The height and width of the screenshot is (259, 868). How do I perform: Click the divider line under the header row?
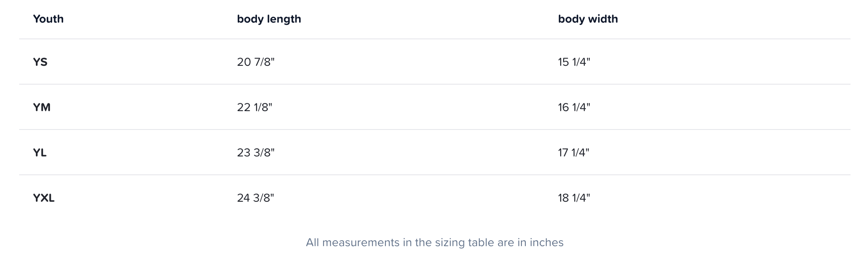pyautogui.click(x=434, y=39)
